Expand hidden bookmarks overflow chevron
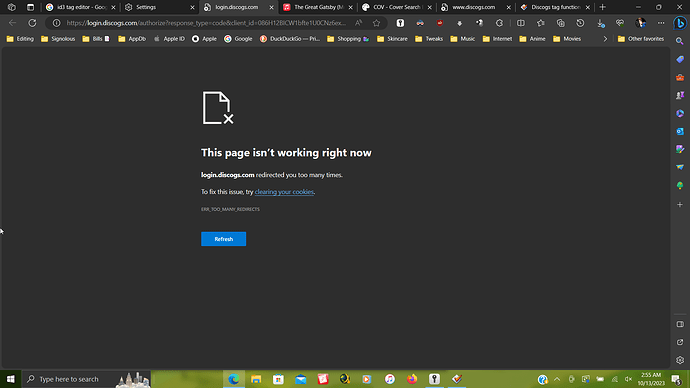 (x=605, y=39)
